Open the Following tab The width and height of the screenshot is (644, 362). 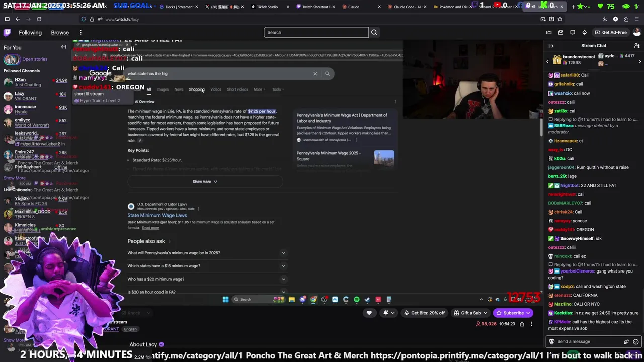point(30,33)
